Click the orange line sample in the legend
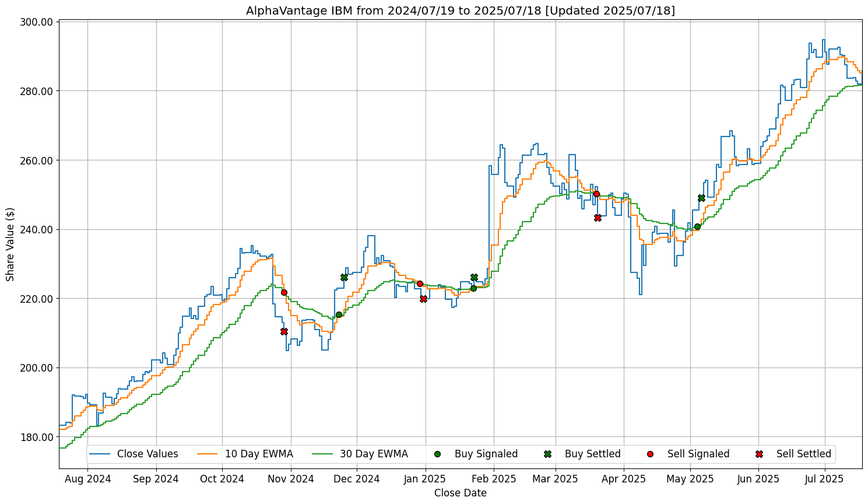 tap(208, 454)
